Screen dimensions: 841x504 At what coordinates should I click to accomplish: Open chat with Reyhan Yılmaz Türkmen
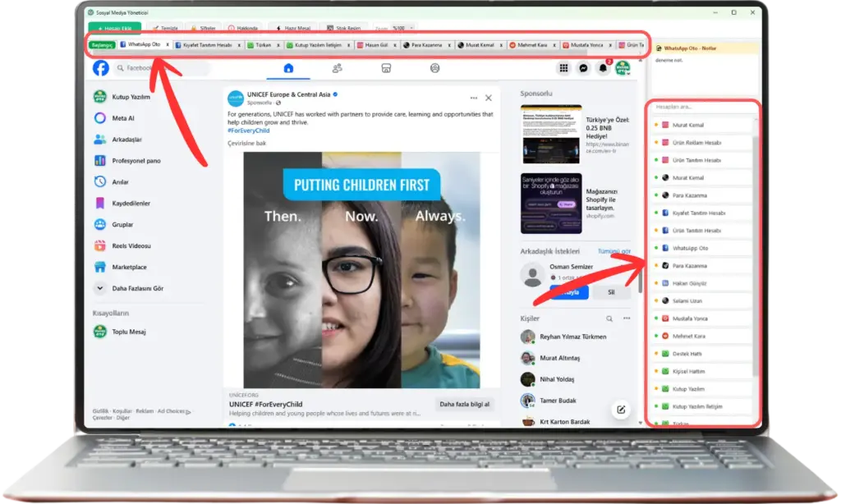572,337
